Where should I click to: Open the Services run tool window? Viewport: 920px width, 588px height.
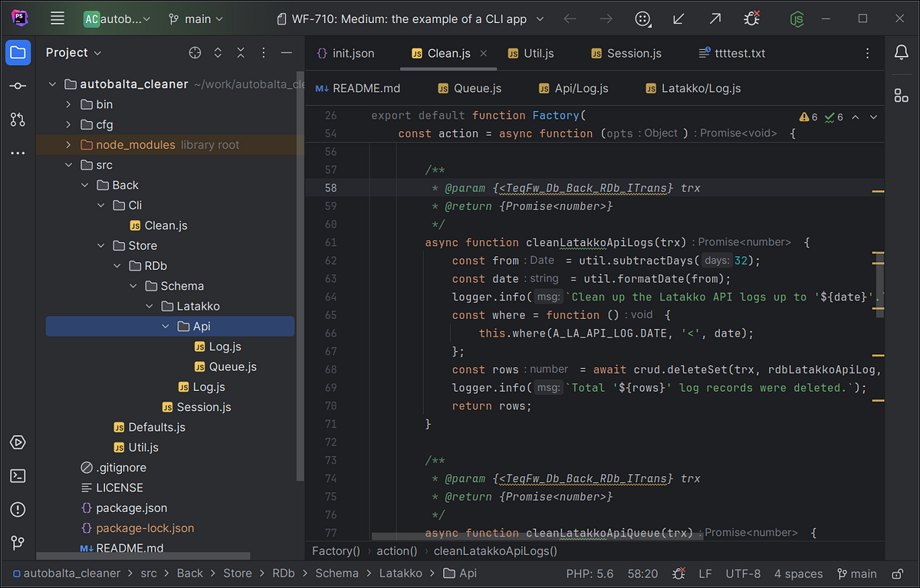[18, 442]
